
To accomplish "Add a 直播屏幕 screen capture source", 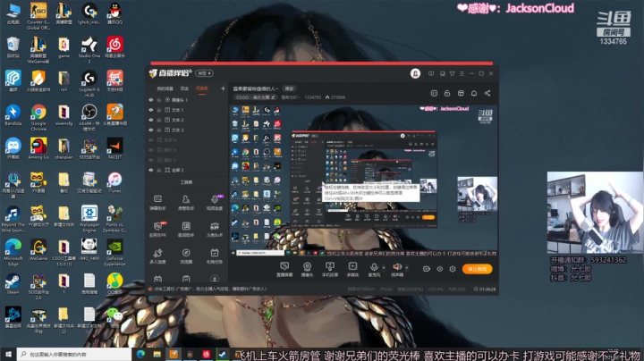I will coord(284,269).
